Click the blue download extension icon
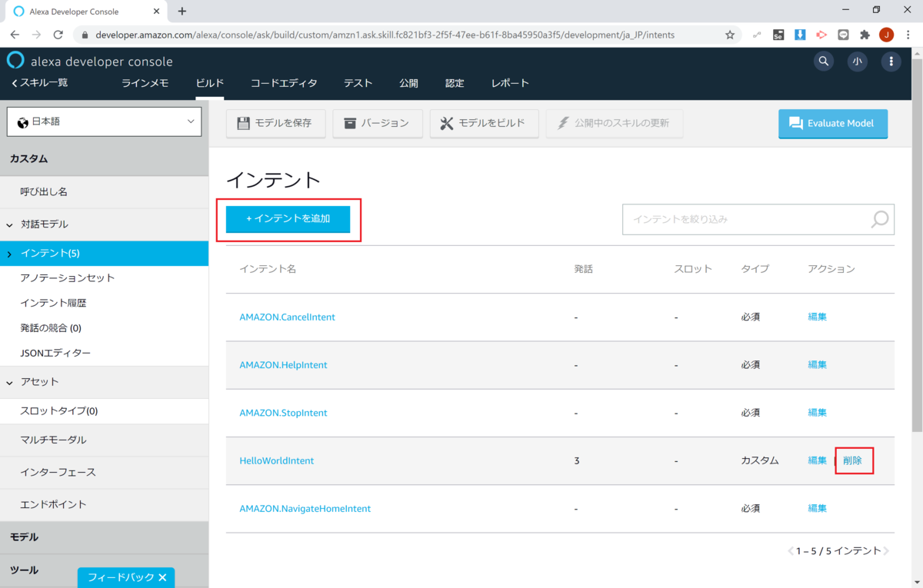The height and width of the screenshot is (588, 923). [800, 35]
